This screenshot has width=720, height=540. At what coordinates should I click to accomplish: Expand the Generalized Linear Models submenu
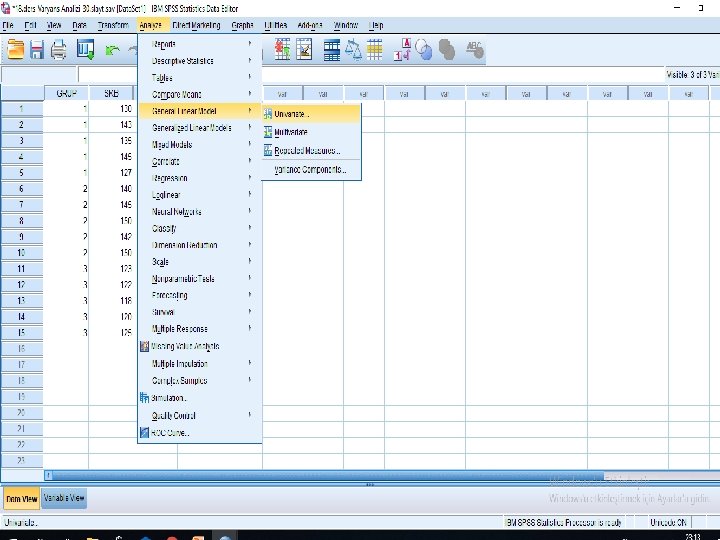tap(200, 128)
